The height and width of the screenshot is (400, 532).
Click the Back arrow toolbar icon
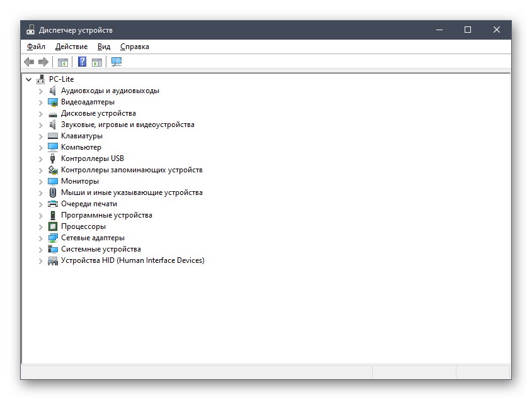point(29,62)
